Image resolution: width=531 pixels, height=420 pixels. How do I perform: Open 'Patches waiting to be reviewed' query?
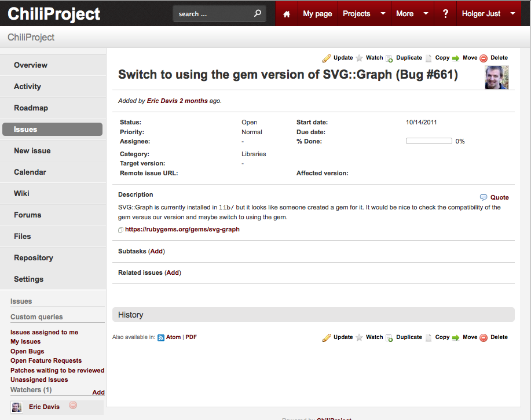(57, 370)
